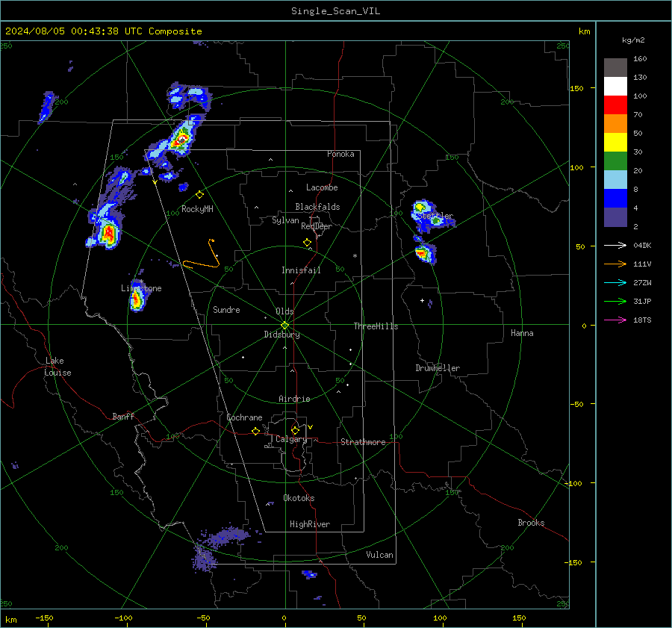Click the Lake Louise label

coord(57,367)
